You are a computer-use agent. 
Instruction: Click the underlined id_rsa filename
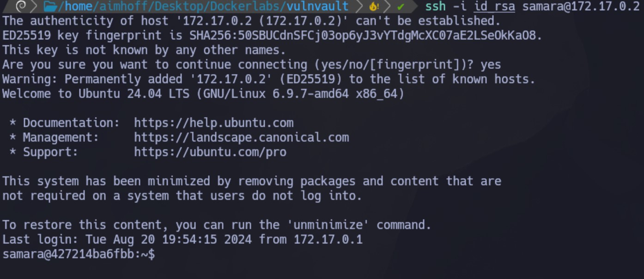point(494,6)
